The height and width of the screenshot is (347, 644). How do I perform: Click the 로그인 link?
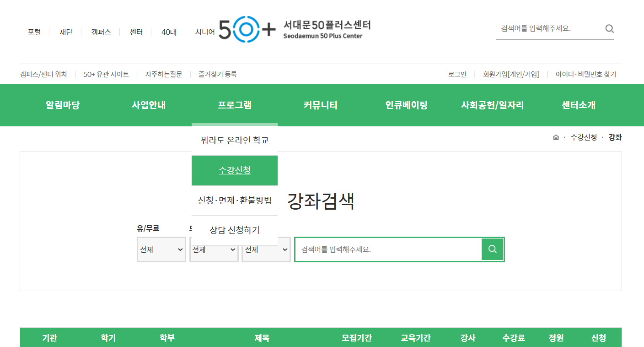pyautogui.click(x=457, y=74)
